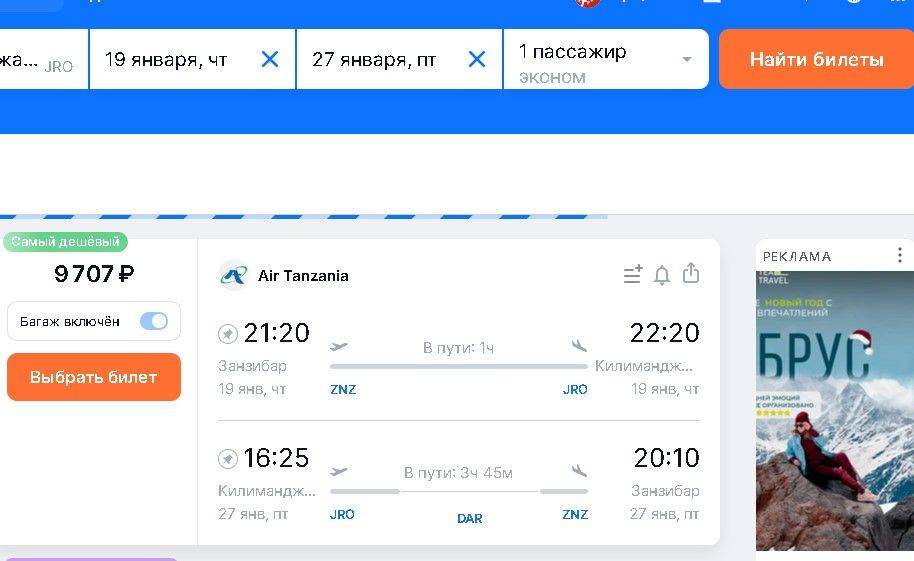Click the Air Tanzania airline logo
The height and width of the screenshot is (561, 914).
click(234, 275)
